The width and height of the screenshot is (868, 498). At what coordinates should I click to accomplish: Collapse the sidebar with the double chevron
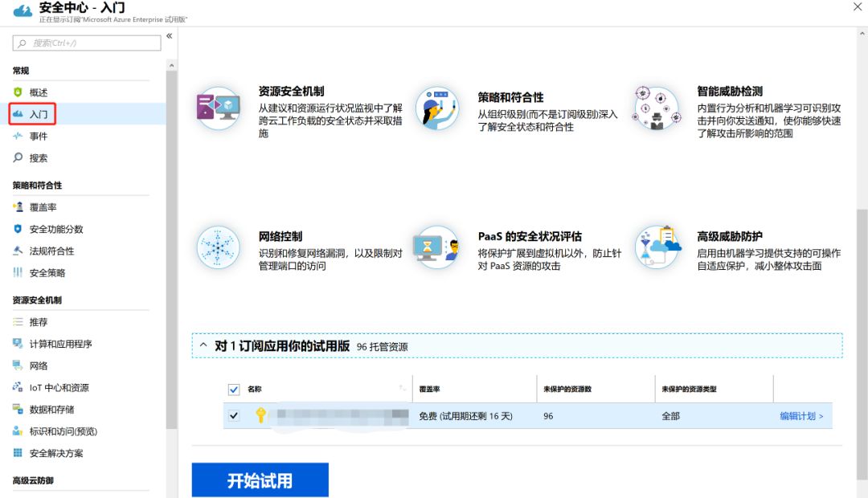click(x=170, y=36)
